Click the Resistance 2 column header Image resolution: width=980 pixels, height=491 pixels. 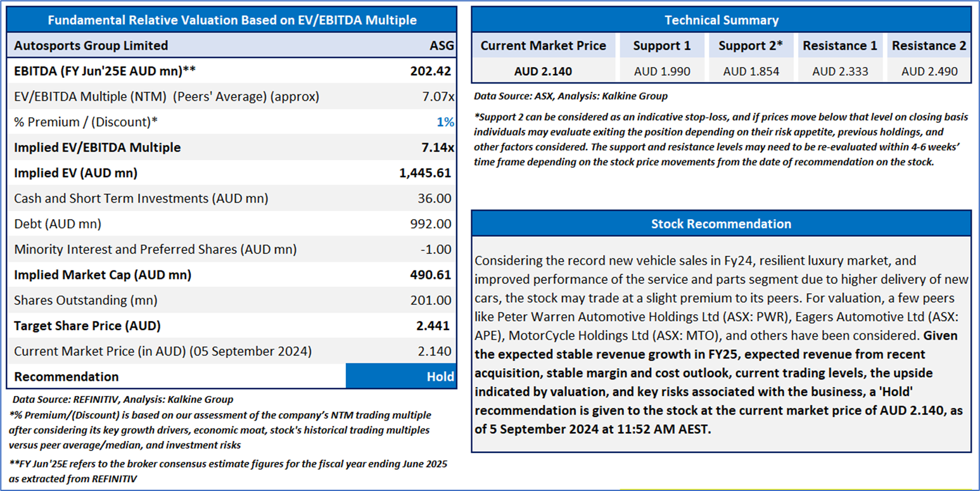click(929, 46)
